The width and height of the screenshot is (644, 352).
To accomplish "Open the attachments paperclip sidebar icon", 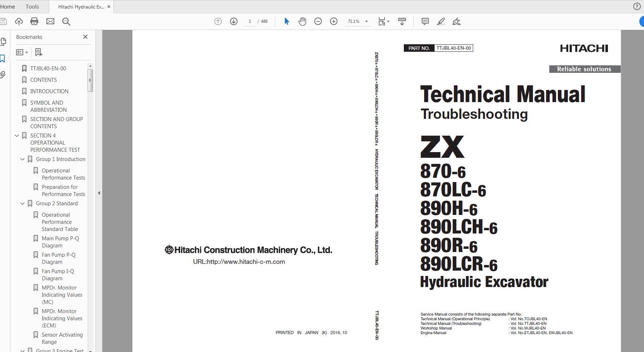I will (3, 75).
